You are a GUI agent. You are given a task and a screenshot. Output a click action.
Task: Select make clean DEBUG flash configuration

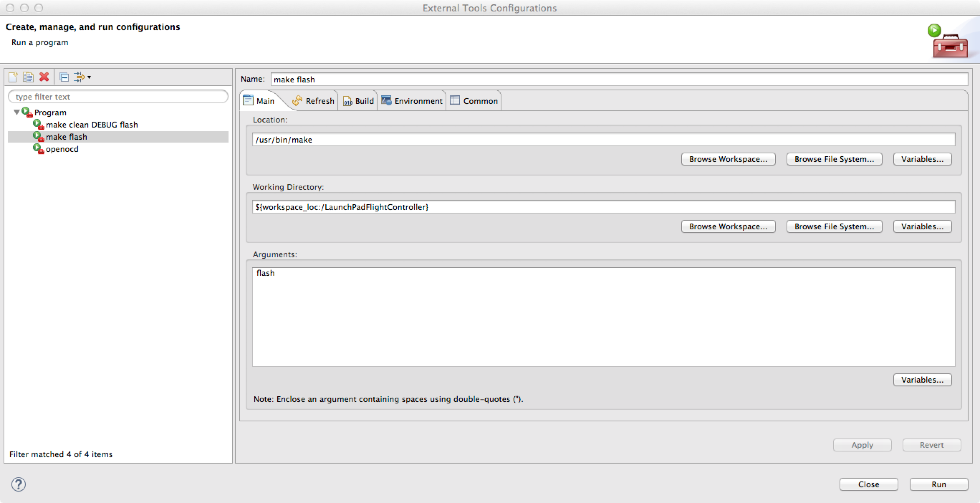click(x=91, y=125)
